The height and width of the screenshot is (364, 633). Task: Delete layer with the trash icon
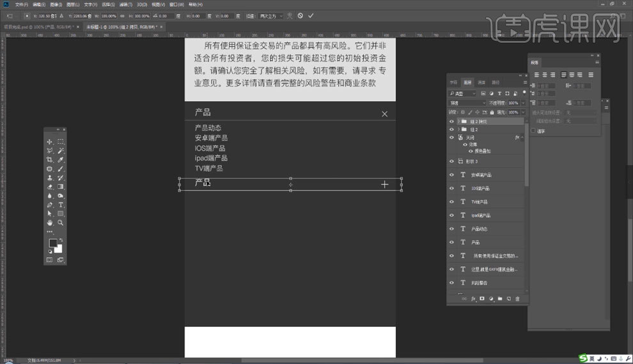[x=517, y=299]
